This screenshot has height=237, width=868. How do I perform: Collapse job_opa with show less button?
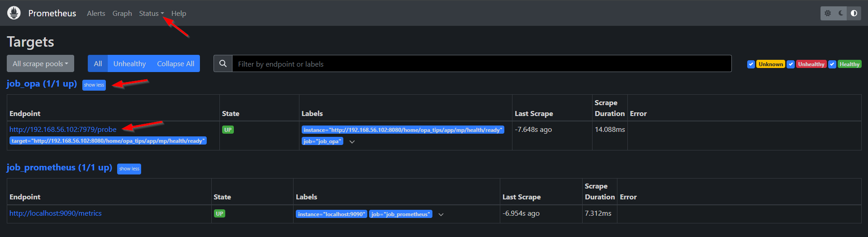94,85
